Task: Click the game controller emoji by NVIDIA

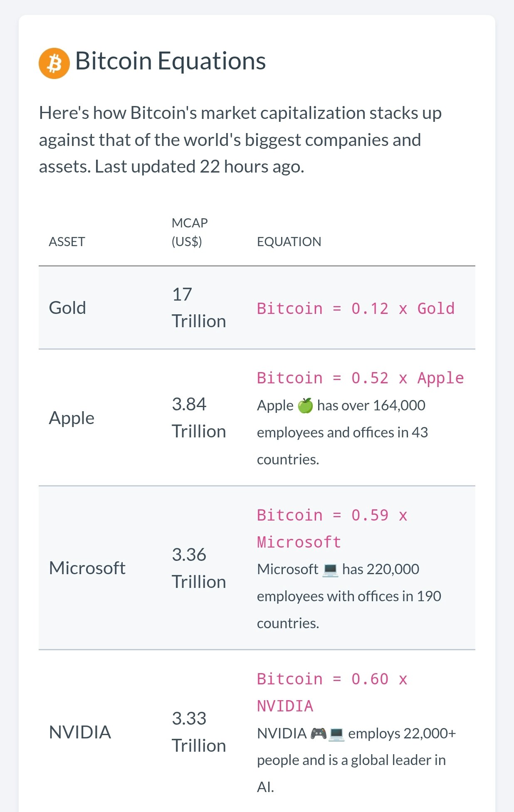Action: point(319,733)
